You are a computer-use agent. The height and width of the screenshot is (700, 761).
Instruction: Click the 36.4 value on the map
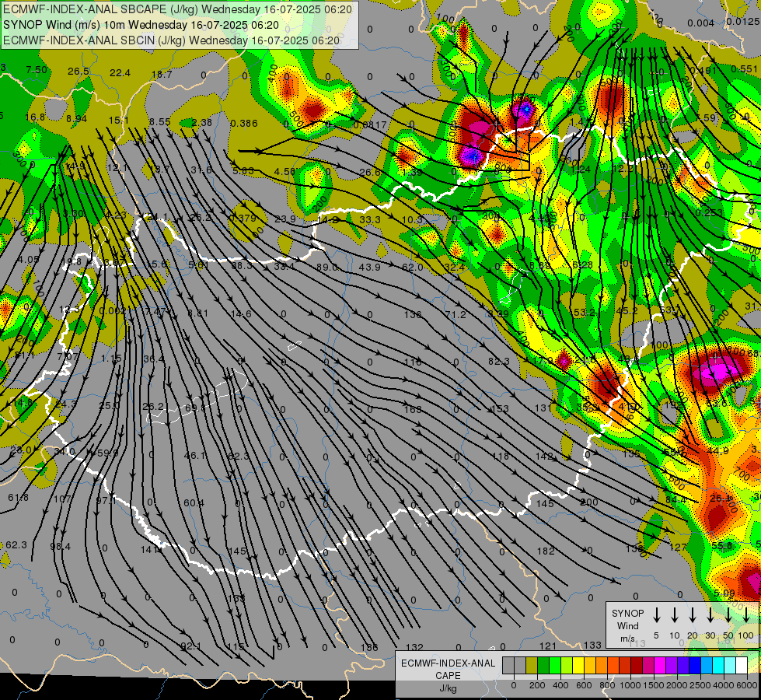coord(154,359)
